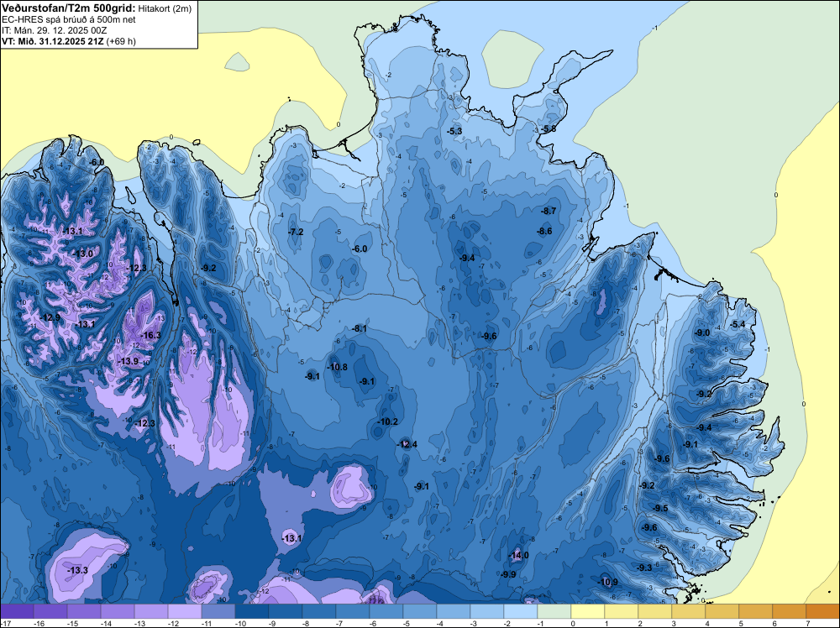Select the -8.7 temperature value

[x=549, y=211]
